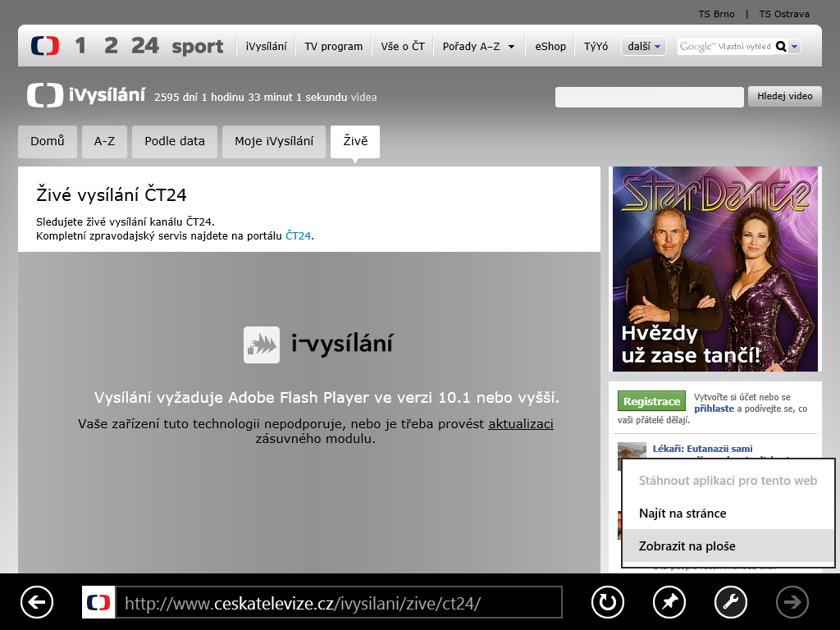The width and height of the screenshot is (840, 630).
Task: Switch to the Moje iVysílání tab
Action: tap(274, 141)
